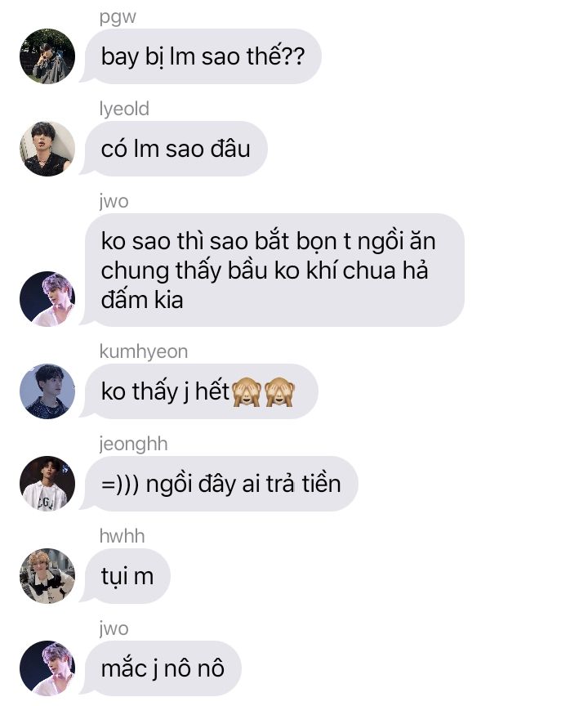The width and height of the screenshot is (588, 706).
Task: Select the message starting 'ko sao thì sao bắt'
Action: (272, 270)
